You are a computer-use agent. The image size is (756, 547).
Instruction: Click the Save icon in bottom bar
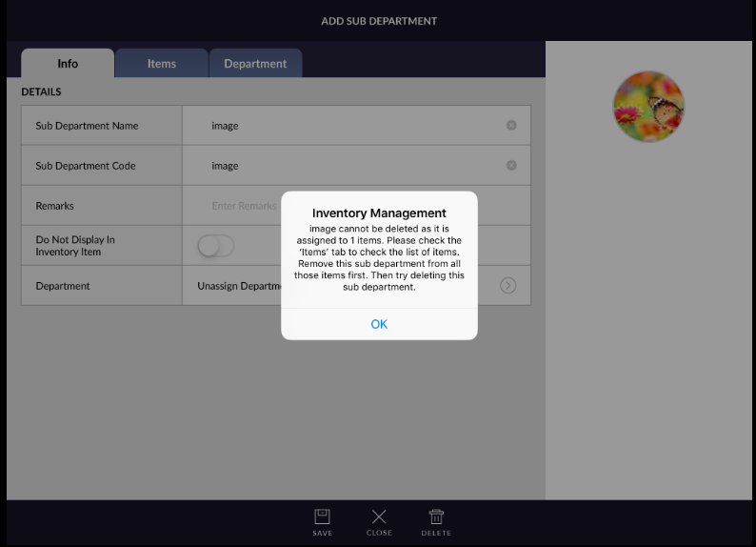(x=323, y=520)
